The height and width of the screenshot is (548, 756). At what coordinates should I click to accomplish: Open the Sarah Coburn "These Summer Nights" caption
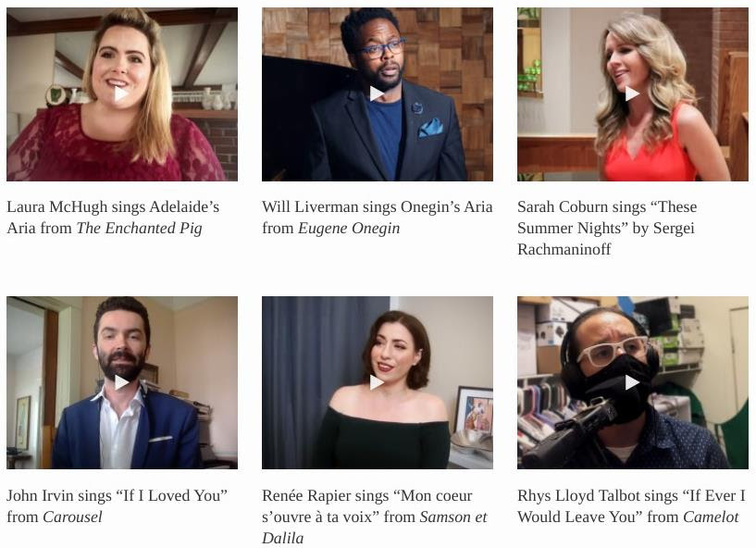[x=607, y=228]
